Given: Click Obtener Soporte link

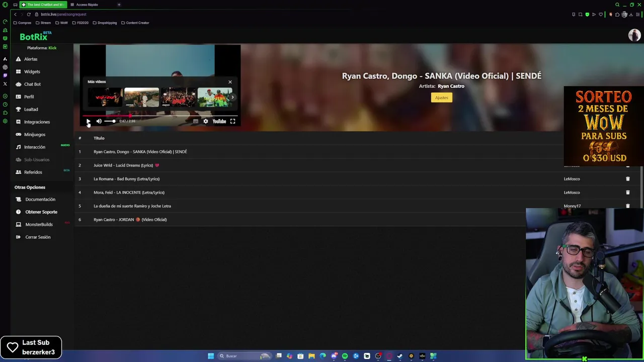Looking at the screenshot, I should [41, 212].
